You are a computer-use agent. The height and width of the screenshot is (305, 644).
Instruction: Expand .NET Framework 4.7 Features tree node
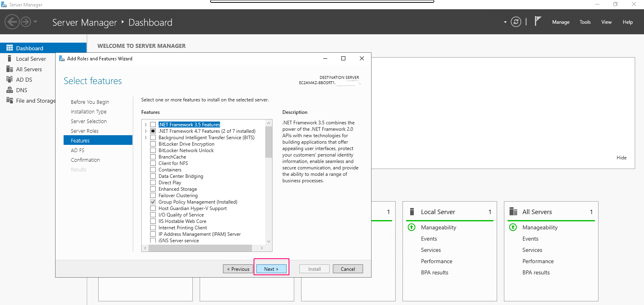click(x=146, y=131)
